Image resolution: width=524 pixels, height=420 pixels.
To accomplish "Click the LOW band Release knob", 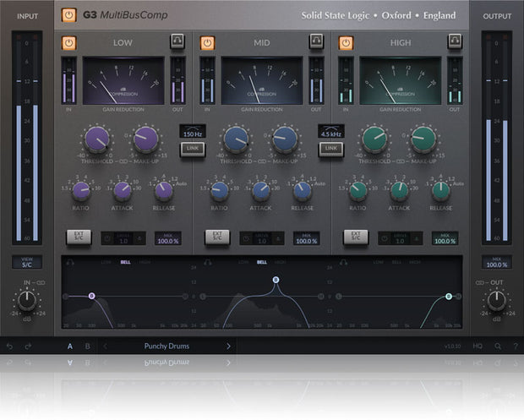I will click(x=164, y=191).
